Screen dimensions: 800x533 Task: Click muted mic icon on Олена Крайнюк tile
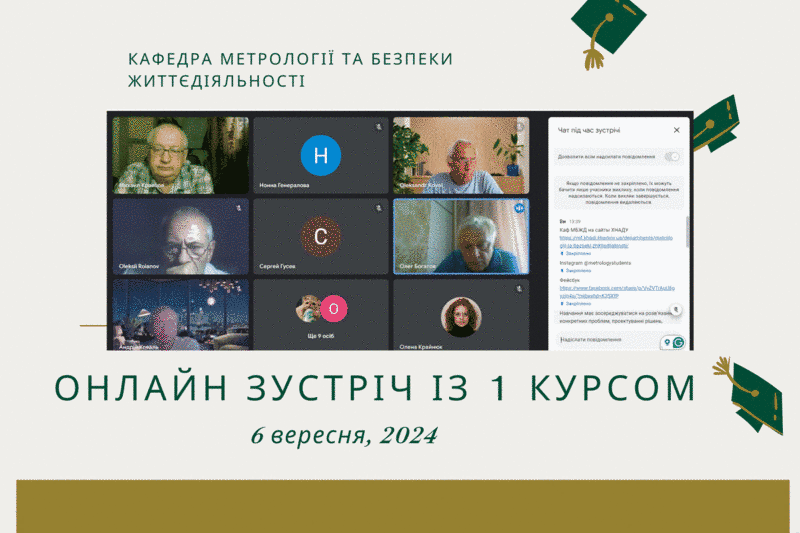tap(519, 289)
